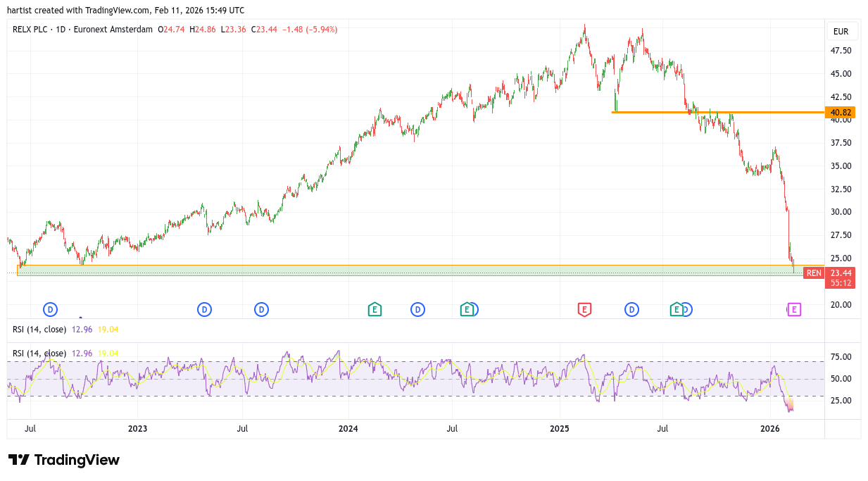Select the D marker right of red E marker
This screenshot has height=481, width=868.
[631, 309]
